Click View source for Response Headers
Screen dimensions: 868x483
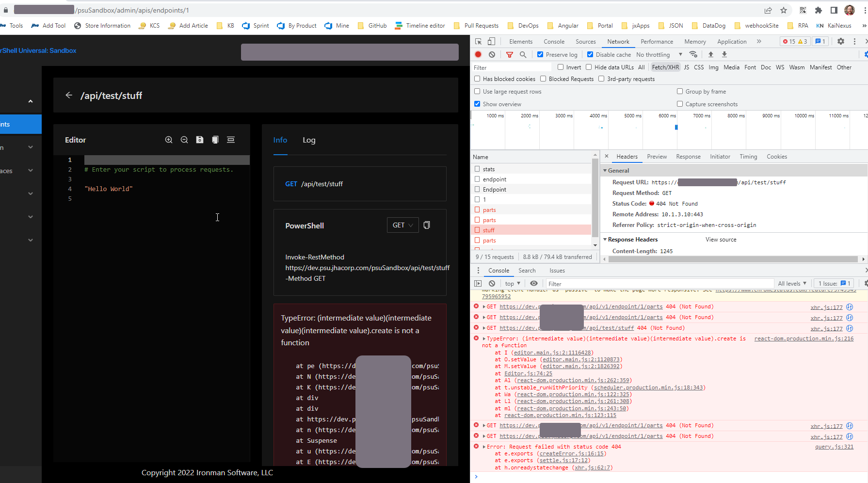click(721, 239)
